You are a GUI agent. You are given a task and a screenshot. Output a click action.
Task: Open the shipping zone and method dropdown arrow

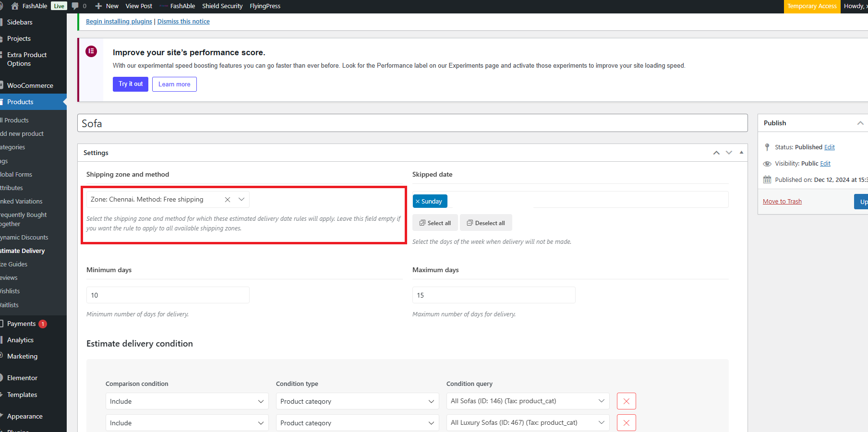pos(241,200)
